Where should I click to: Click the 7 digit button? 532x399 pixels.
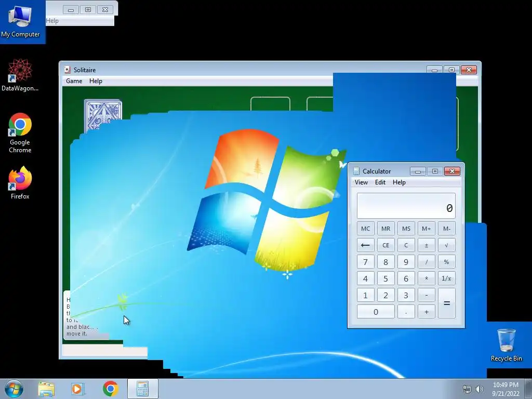[365, 262]
